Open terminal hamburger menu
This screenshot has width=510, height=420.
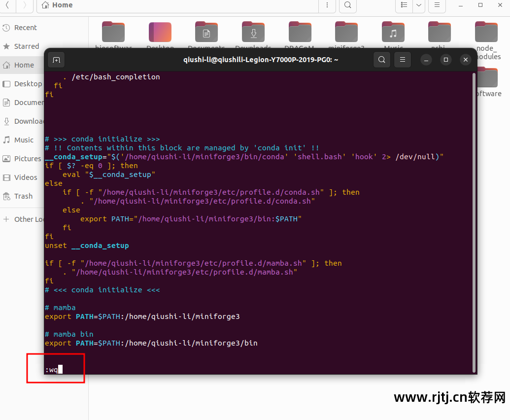[x=403, y=60]
